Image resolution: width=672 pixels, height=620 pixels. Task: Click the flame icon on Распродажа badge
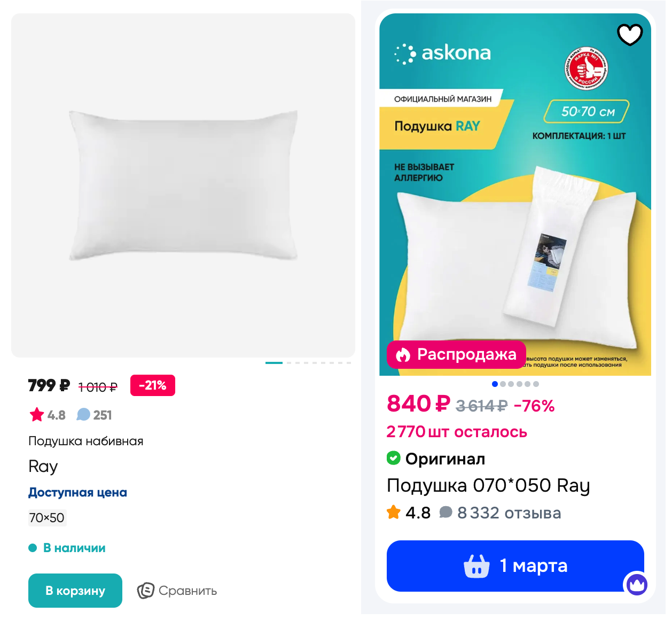pyautogui.click(x=403, y=354)
